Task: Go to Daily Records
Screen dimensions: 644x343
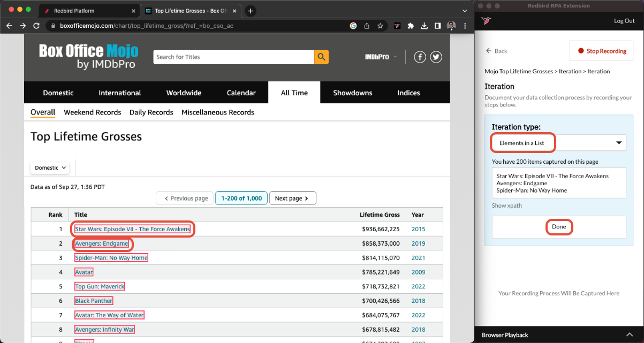Action: 151,112
